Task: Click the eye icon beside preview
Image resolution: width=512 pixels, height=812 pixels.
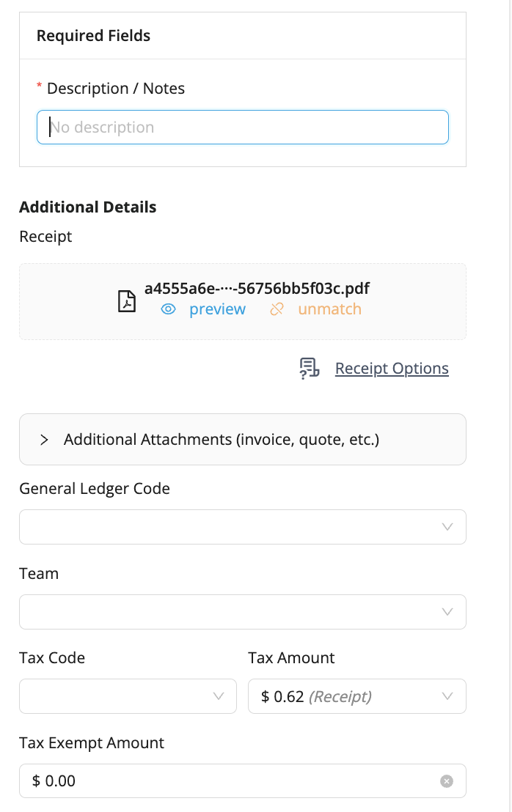Action: pos(169,309)
